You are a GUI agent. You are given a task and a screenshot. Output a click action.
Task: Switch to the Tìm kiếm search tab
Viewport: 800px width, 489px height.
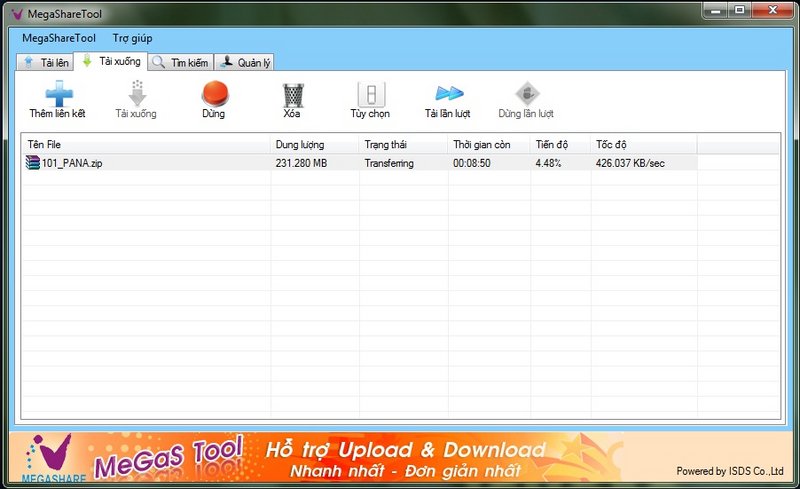181,62
